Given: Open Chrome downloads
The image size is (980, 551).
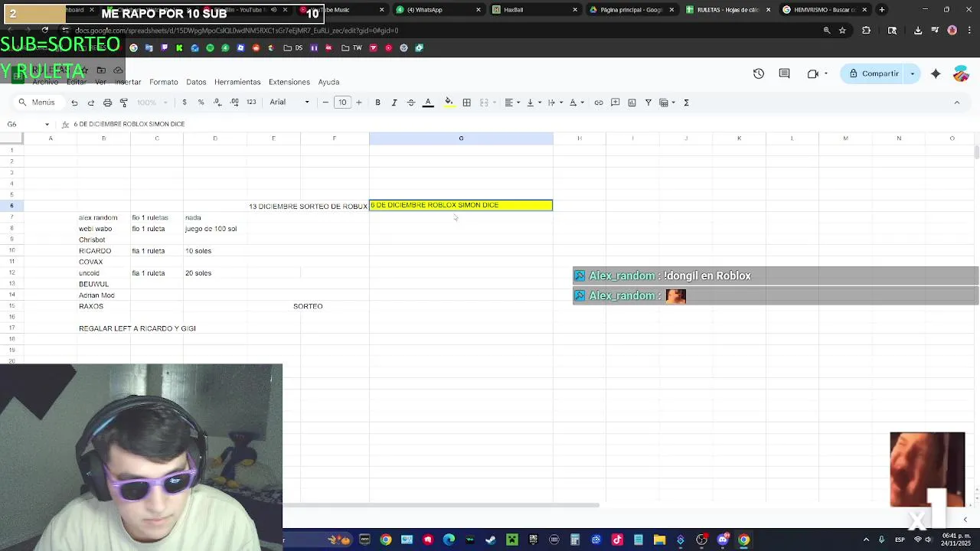Looking at the screenshot, I should (918, 31).
